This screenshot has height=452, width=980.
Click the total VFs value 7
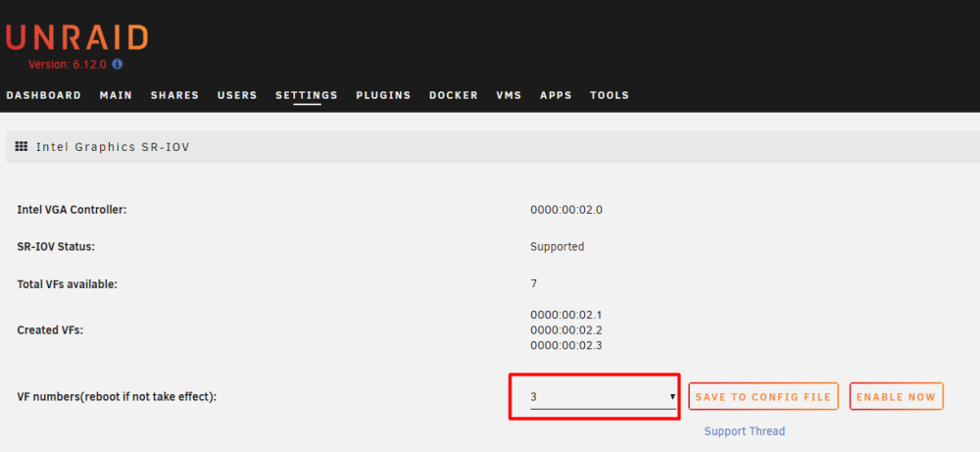534,283
